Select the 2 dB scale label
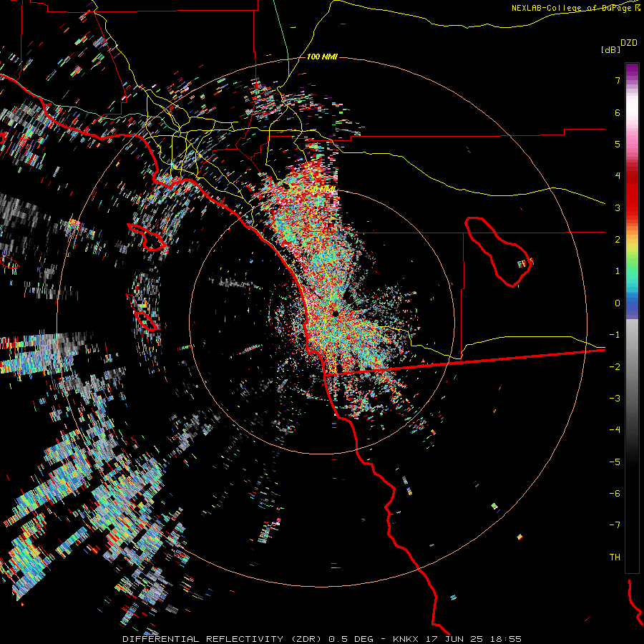Viewport: 644px width, 644px height. tap(618, 240)
